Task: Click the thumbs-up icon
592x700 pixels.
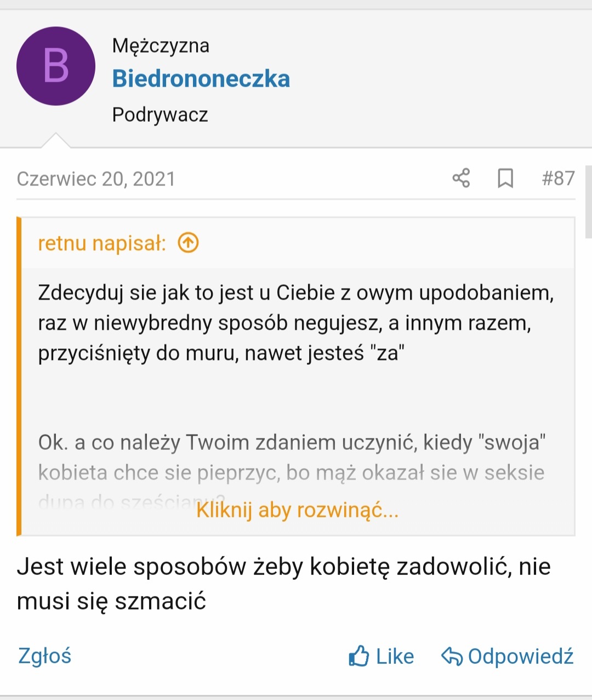Action: [x=359, y=656]
